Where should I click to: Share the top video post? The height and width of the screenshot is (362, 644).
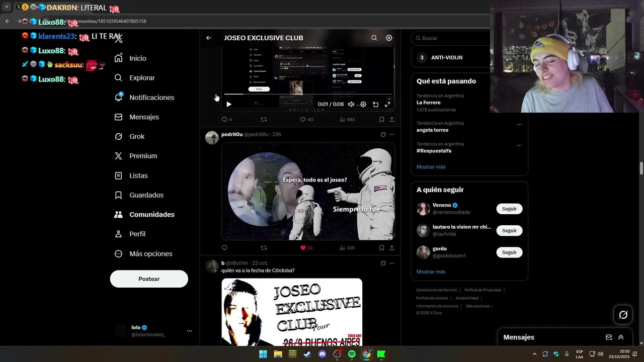point(392,119)
